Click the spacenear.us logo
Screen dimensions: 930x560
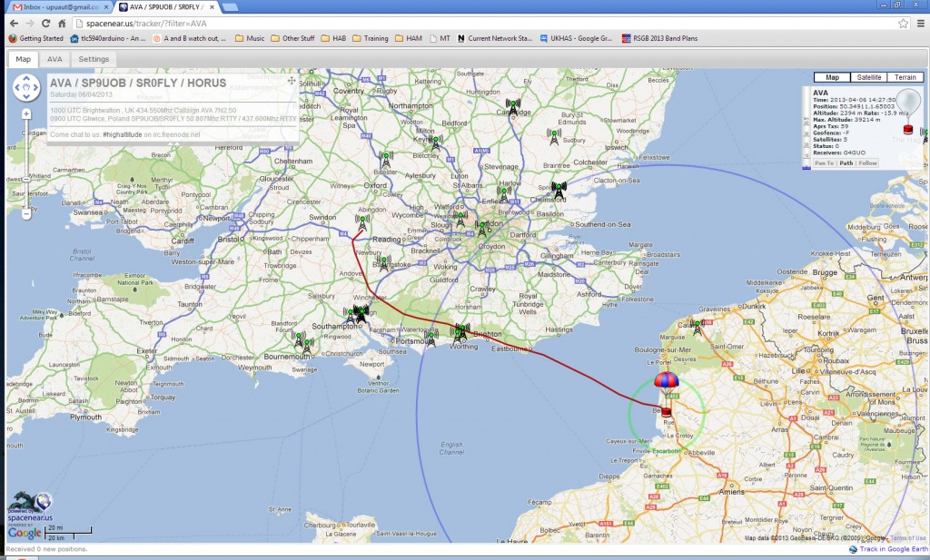click(x=30, y=507)
